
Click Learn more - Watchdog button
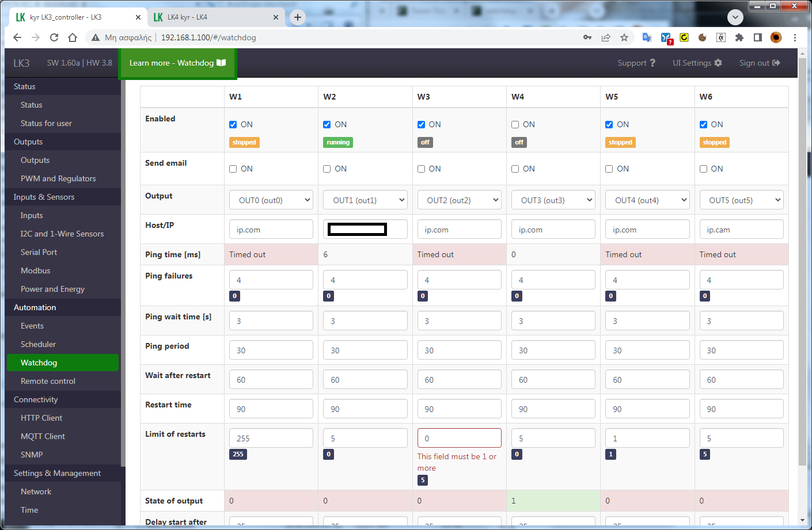(177, 63)
